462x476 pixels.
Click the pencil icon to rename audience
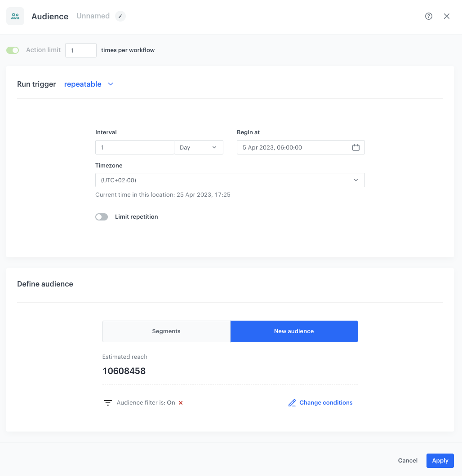[120, 16]
